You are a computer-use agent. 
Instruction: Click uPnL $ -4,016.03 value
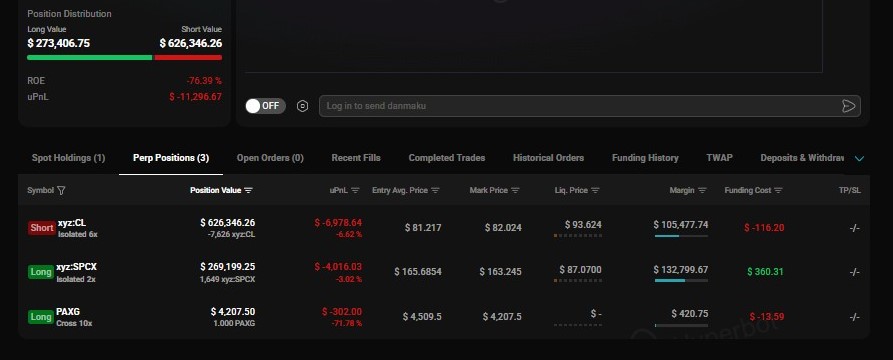[338, 267]
